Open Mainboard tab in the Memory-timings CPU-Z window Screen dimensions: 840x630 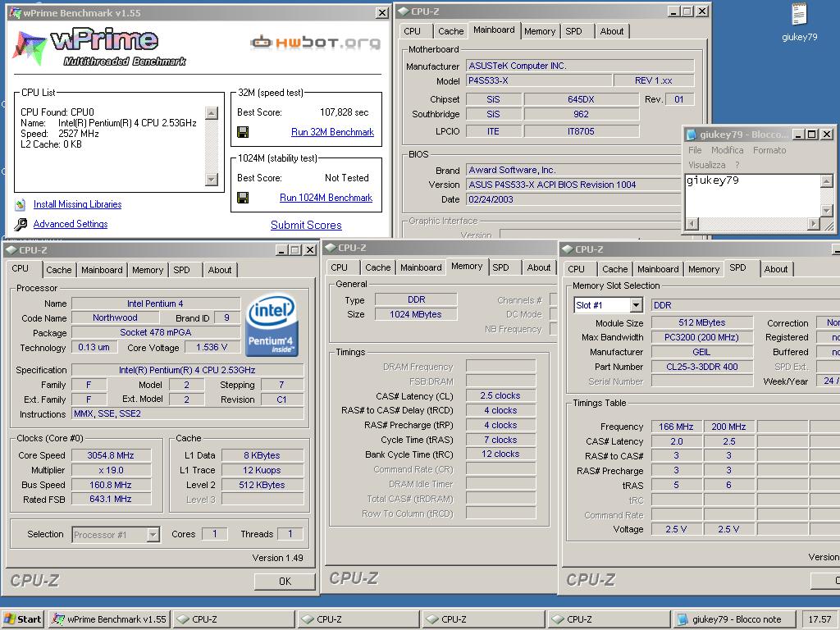(421, 267)
